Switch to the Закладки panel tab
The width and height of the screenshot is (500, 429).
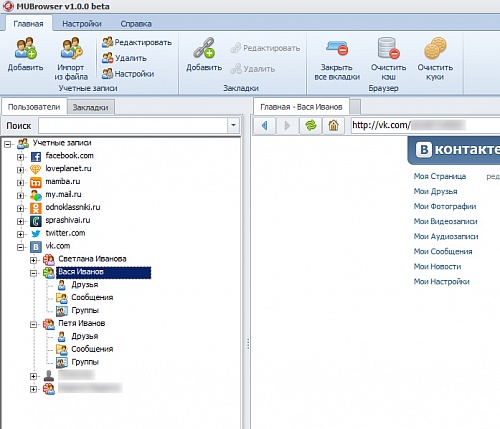(90, 107)
